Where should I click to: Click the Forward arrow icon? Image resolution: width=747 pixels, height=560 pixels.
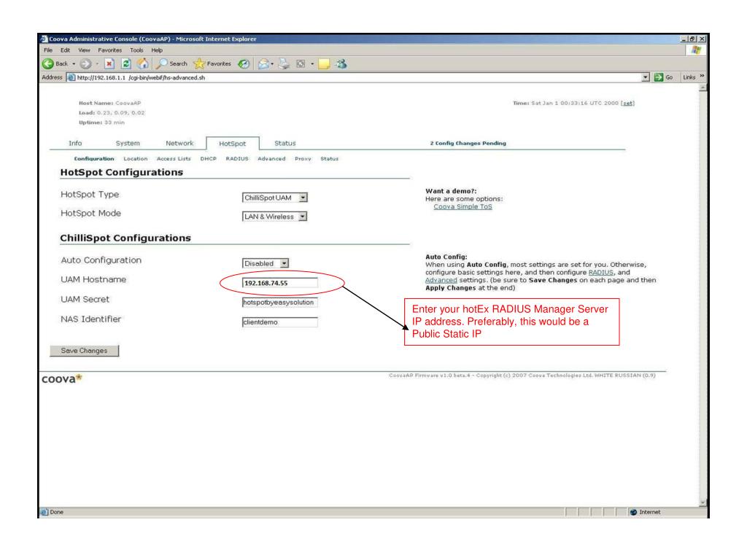pos(85,63)
